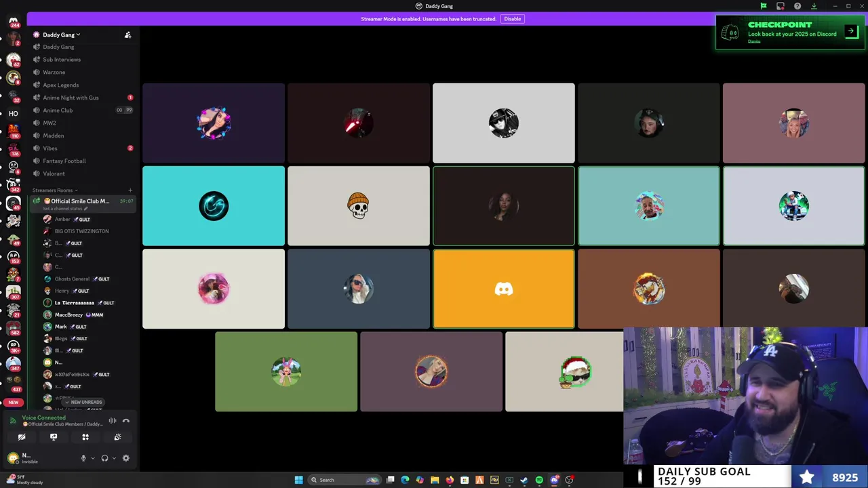This screenshot has width=868, height=488.
Task: Disable Streamer Mode
Action: 512,19
